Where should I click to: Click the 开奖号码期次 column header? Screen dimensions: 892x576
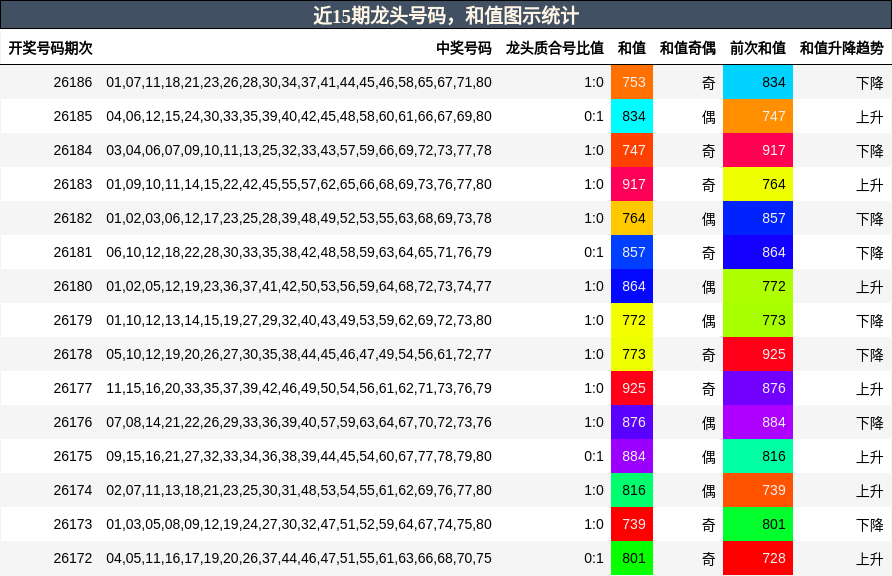[50, 48]
